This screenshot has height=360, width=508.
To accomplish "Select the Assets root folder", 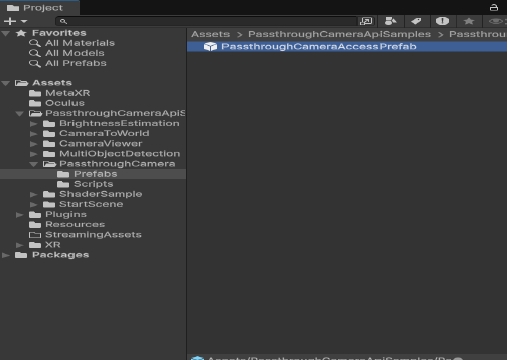I will 52,83.
